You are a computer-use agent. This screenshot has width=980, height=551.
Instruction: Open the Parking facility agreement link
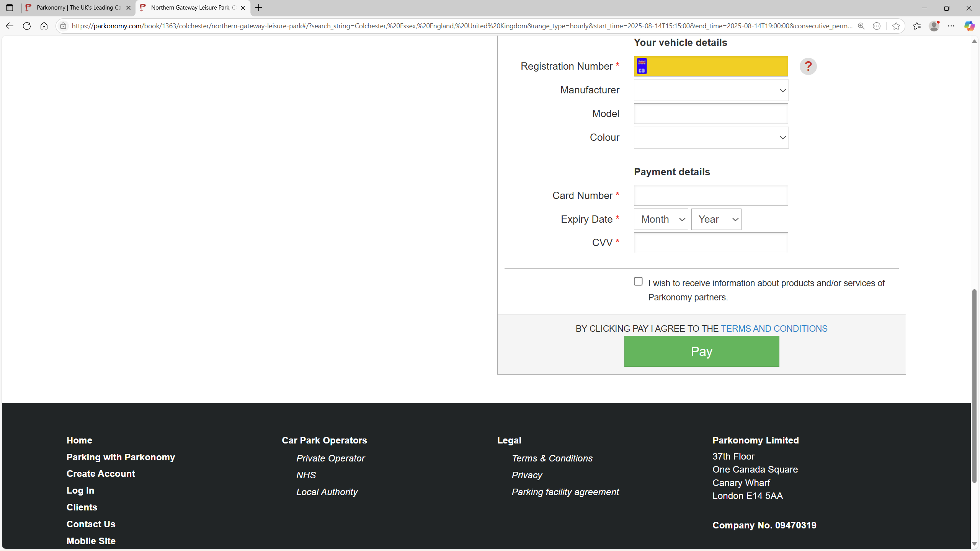[x=565, y=492]
